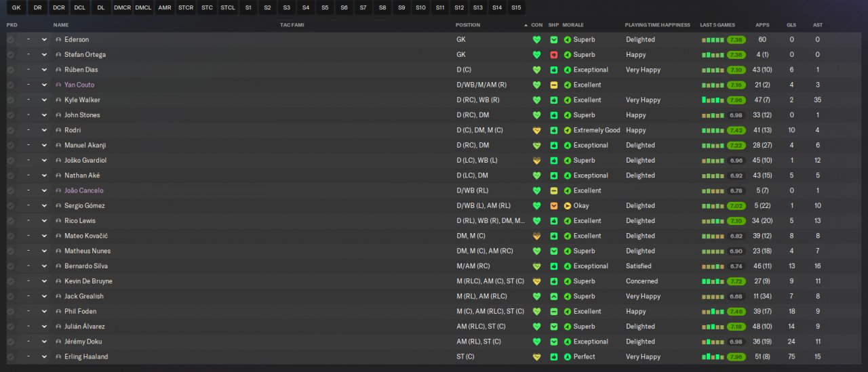Select the DMCL position slot
Image resolution: width=868 pixels, height=372 pixels.
(143, 8)
